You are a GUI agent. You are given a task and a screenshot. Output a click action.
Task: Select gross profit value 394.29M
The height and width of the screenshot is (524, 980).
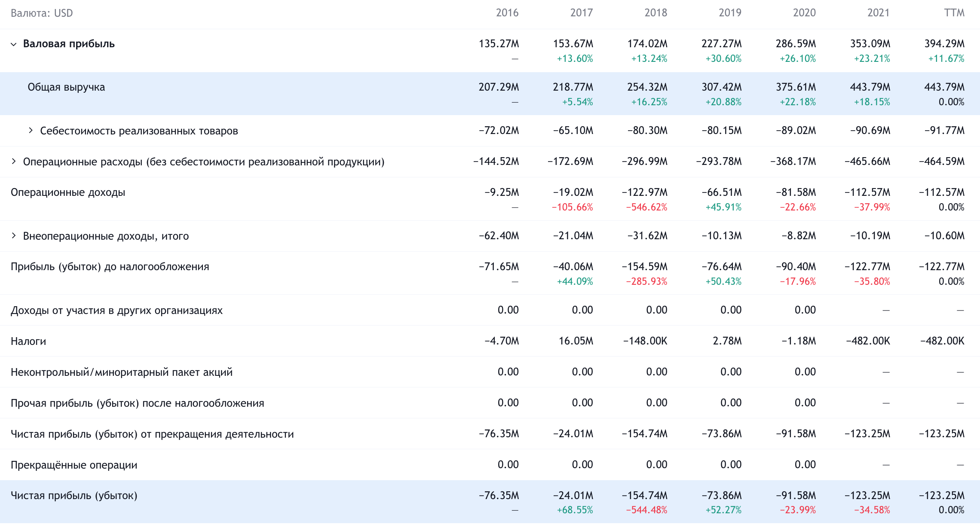click(945, 44)
